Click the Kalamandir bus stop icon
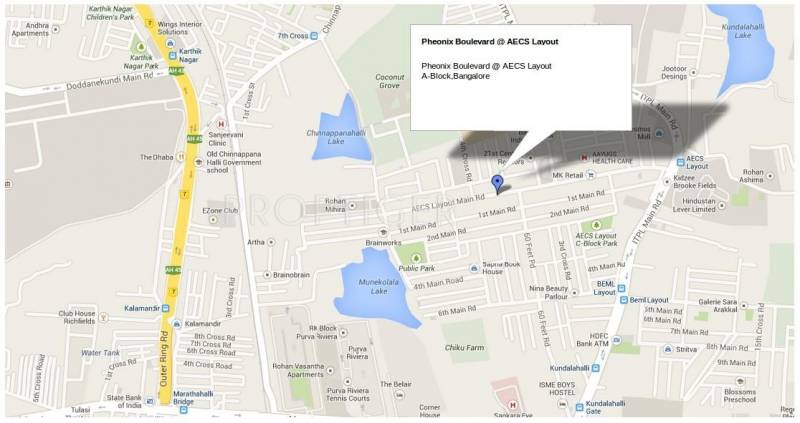 pos(165,308)
